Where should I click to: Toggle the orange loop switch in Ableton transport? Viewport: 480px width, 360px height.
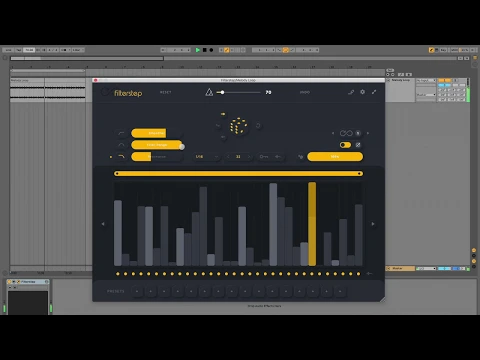285,50
